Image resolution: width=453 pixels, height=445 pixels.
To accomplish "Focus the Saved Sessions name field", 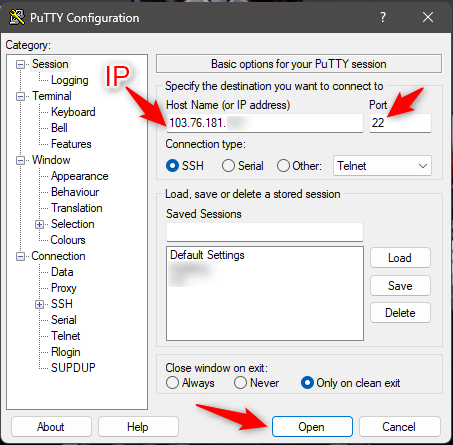I will point(265,232).
